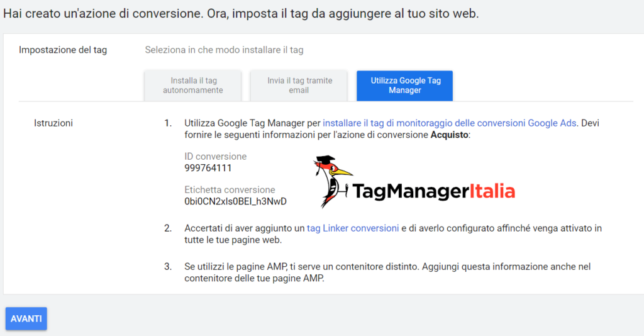Click 'Seleziona in che modo installare il tag'

(x=225, y=50)
